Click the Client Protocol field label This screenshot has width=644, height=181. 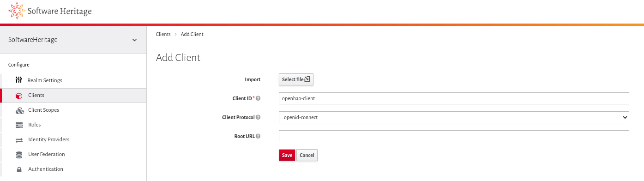coord(238,117)
